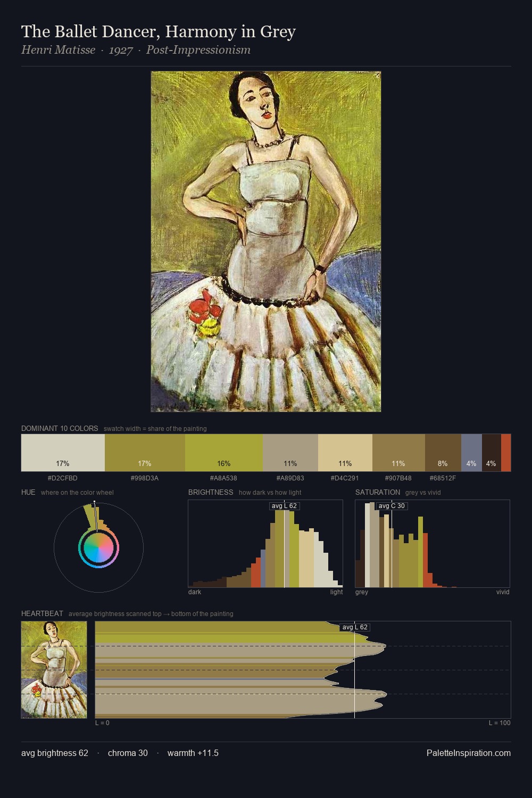
Task: Click hex code '#D2CFBD' text
Action: [63, 478]
